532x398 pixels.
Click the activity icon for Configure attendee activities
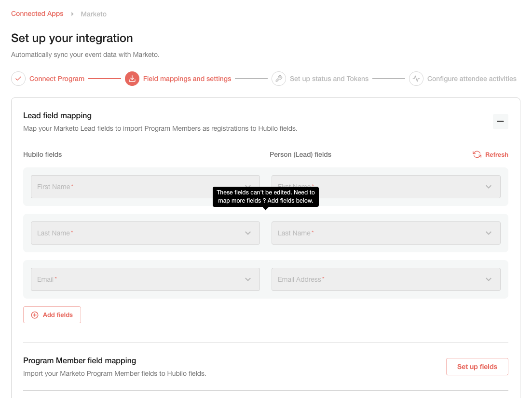[x=416, y=78]
